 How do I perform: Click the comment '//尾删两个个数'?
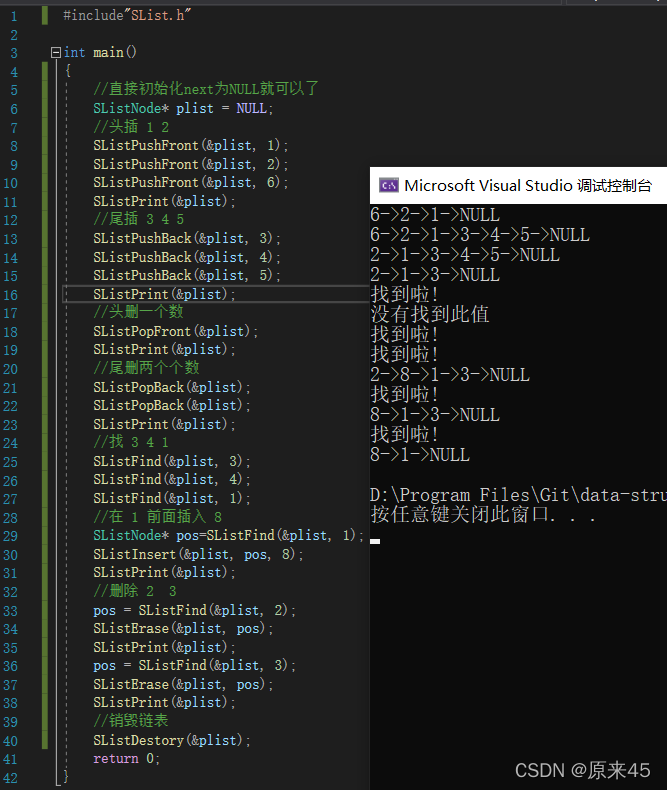click(146, 368)
